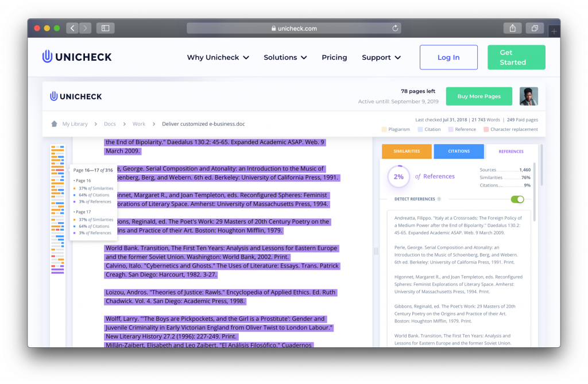Click 64% of Citations under Page 17
This screenshot has height=384, width=588.
(x=94, y=226)
